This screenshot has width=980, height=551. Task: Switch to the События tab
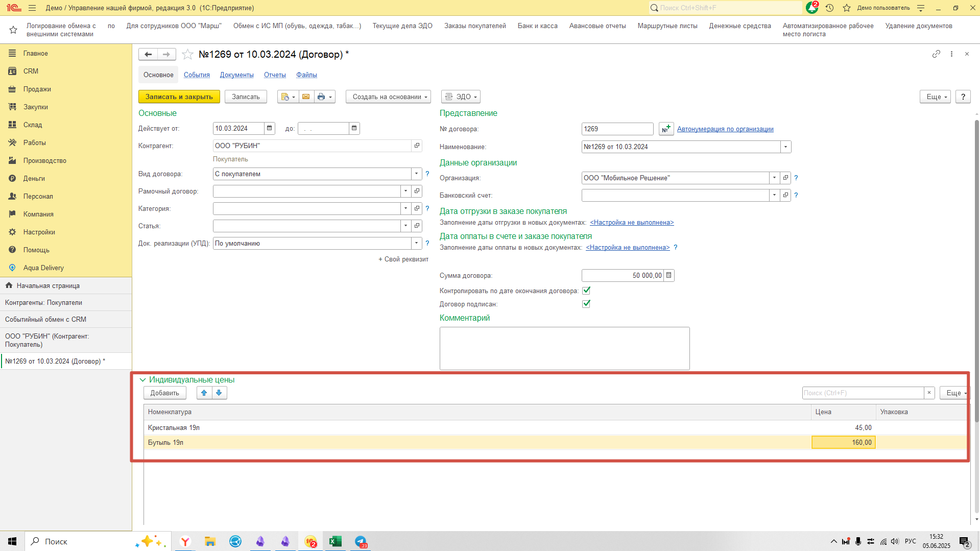[x=197, y=75]
